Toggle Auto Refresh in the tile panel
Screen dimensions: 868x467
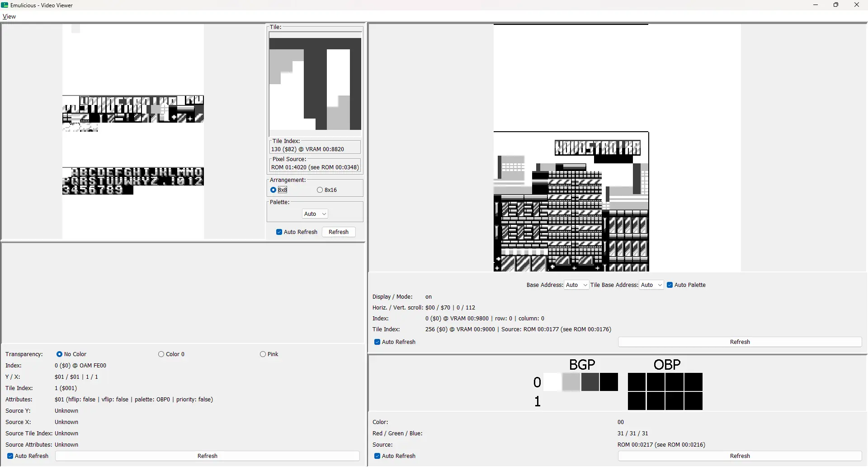pyautogui.click(x=279, y=232)
